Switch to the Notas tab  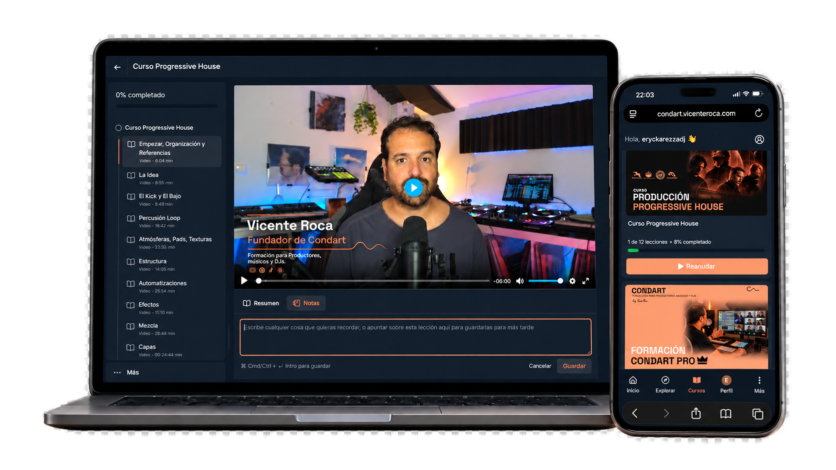[307, 303]
